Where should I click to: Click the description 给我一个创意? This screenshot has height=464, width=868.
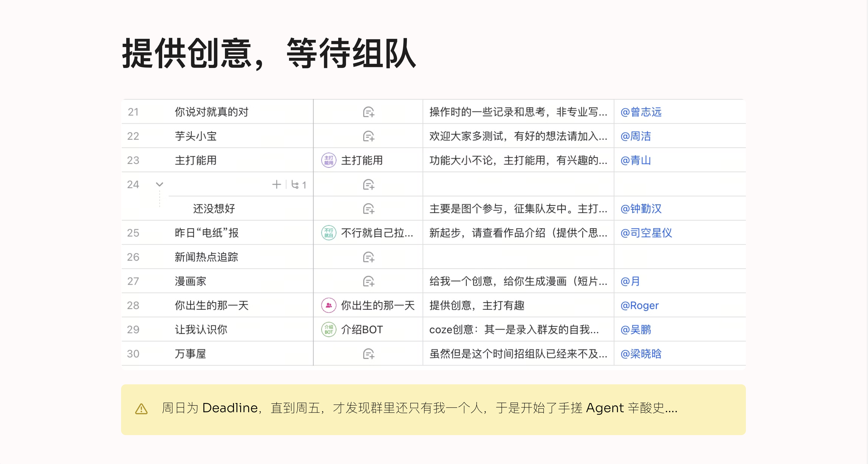coord(518,281)
